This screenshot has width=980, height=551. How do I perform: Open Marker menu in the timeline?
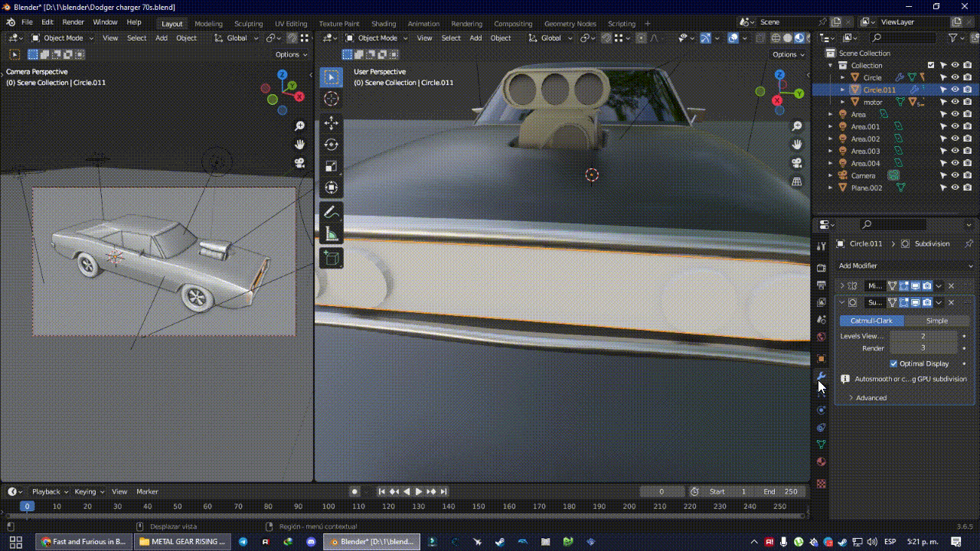(147, 491)
